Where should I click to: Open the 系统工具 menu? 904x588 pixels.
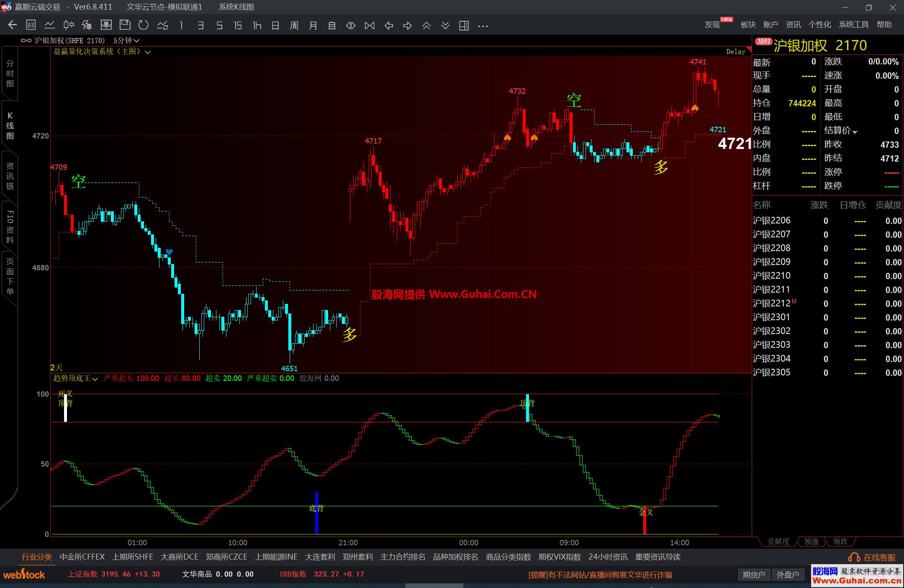853,25
